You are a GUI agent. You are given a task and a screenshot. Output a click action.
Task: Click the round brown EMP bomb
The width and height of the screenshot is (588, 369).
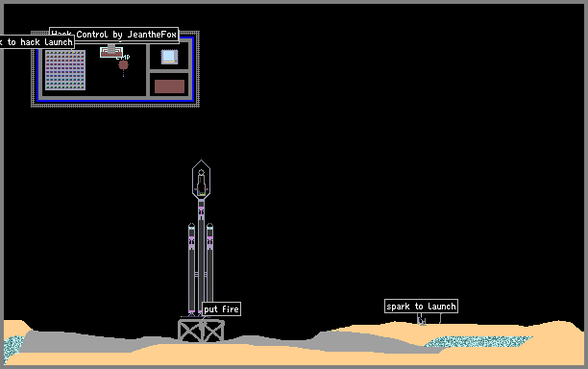click(123, 65)
